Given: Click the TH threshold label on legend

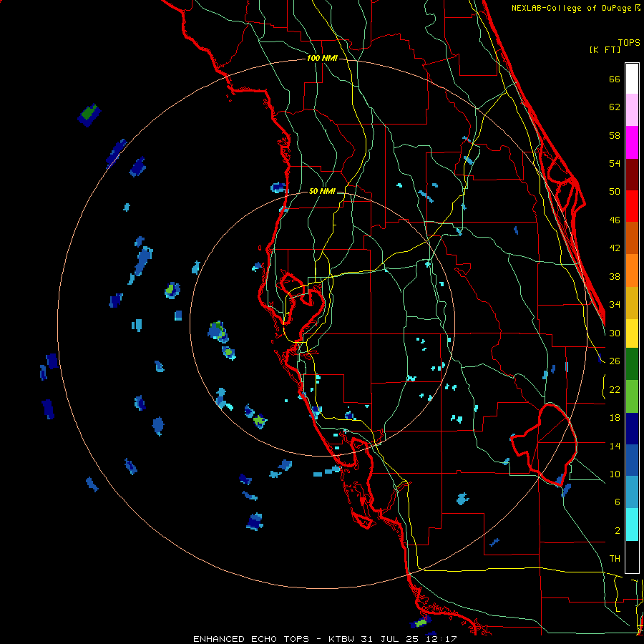Looking at the screenshot, I should [615, 559].
